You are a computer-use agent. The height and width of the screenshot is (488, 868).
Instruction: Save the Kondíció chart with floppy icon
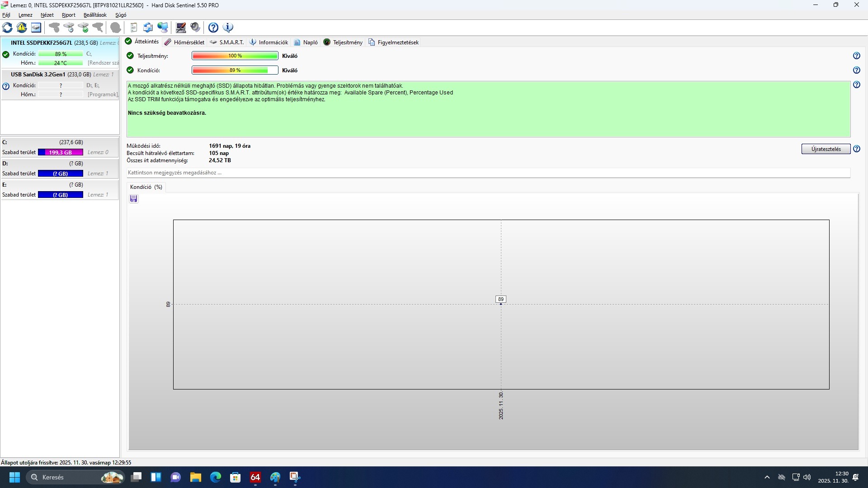[133, 199]
